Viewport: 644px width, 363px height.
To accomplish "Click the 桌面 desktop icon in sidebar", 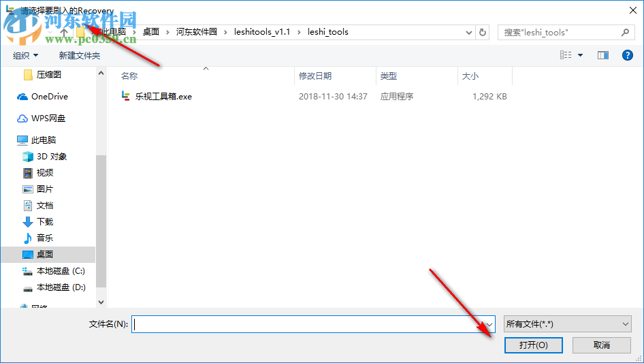I will point(27,255).
